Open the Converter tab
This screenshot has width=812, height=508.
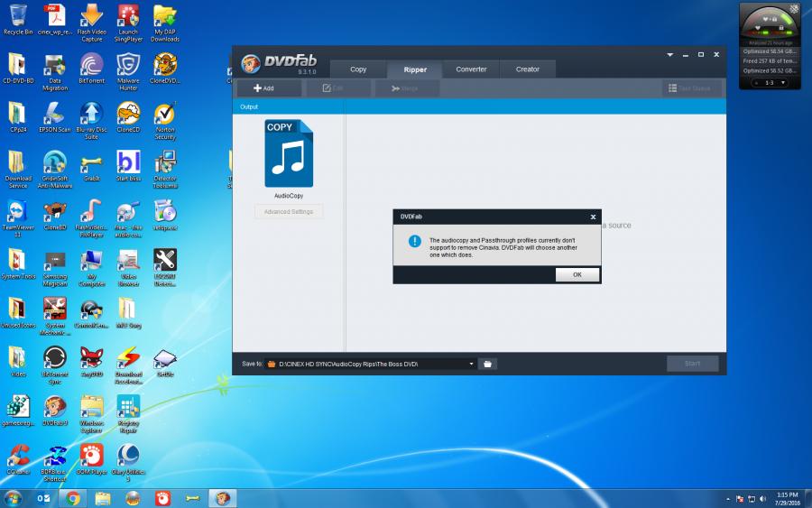coord(471,69)
